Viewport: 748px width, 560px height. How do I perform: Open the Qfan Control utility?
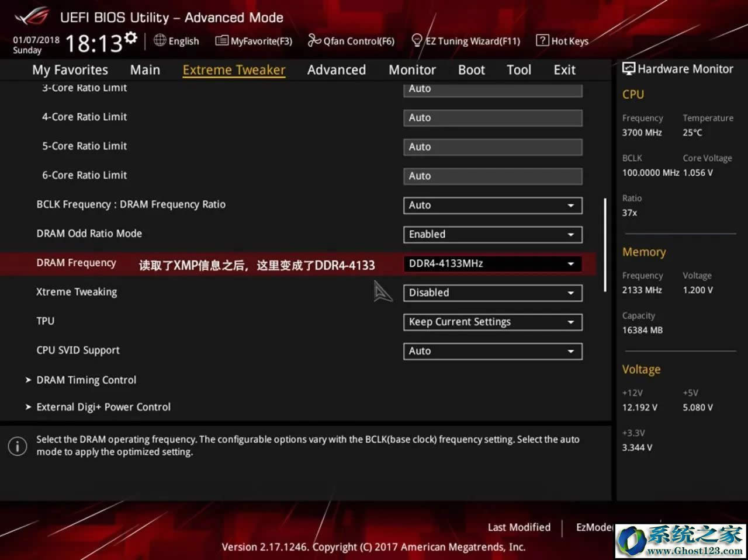(351, 41)
